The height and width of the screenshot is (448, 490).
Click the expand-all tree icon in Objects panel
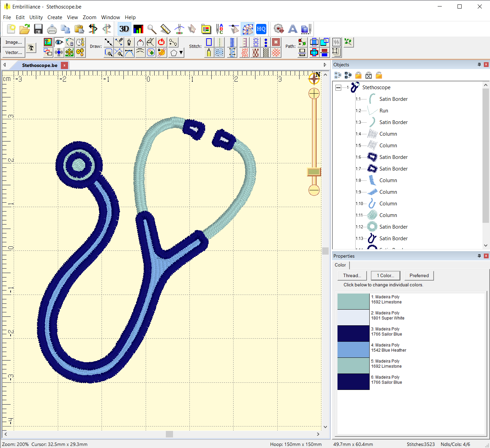(x=338, y=75)
